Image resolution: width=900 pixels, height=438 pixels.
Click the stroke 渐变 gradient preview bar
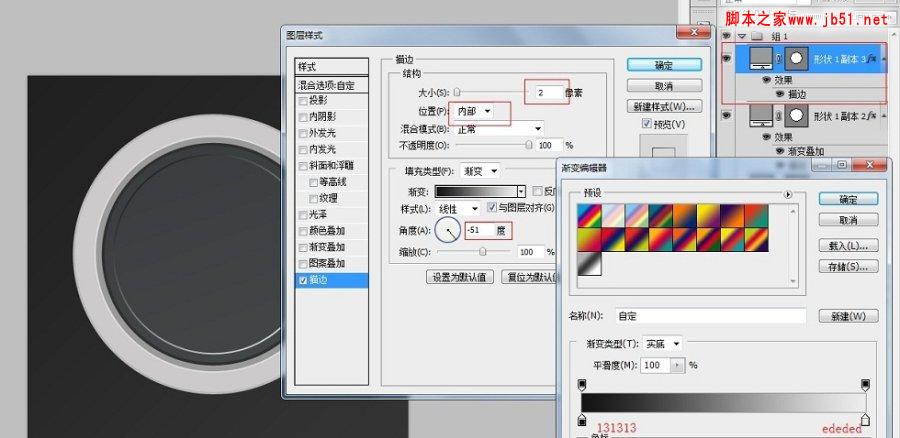(x=476, y=192)
